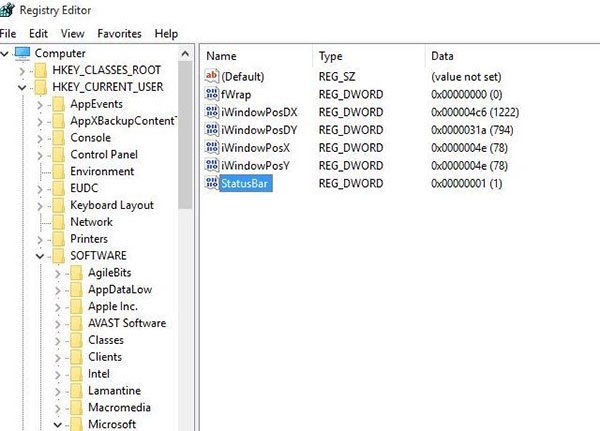
Task: Collapse the HKEY_CURRENT_USER tree node
Action: (x=22, y=87)
